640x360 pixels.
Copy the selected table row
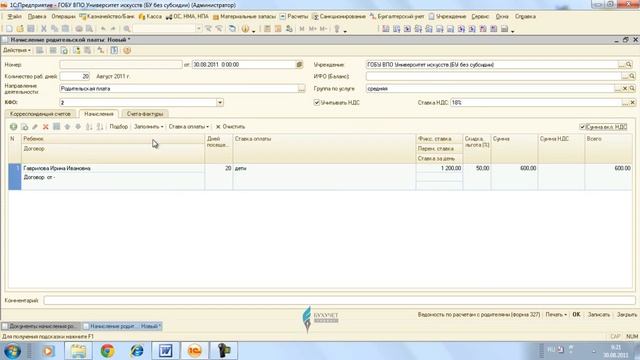24,127
